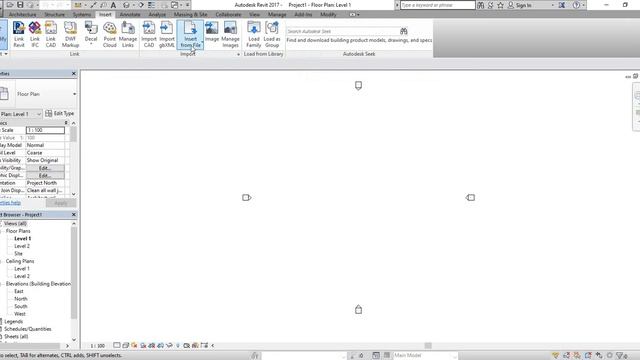Click Load as Group

(272, 34)
